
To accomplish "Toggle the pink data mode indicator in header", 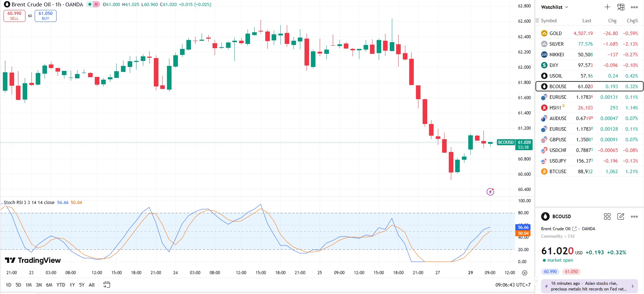I will 96,5.
